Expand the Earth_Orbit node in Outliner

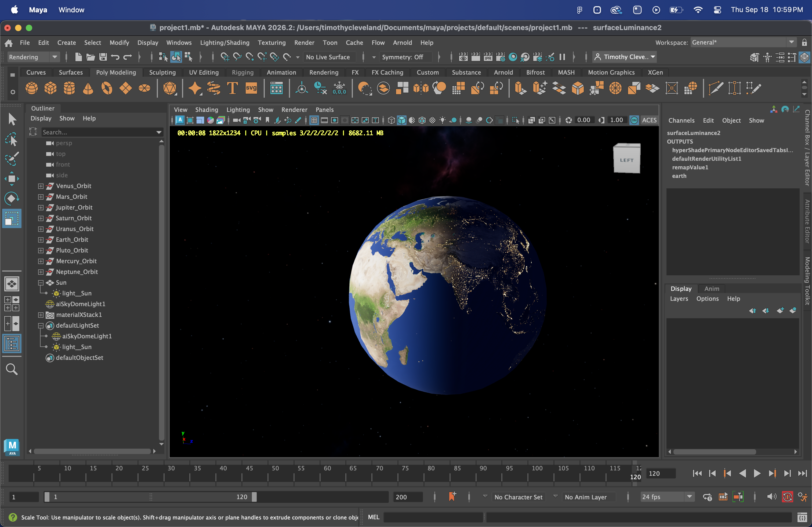point(41,240)
